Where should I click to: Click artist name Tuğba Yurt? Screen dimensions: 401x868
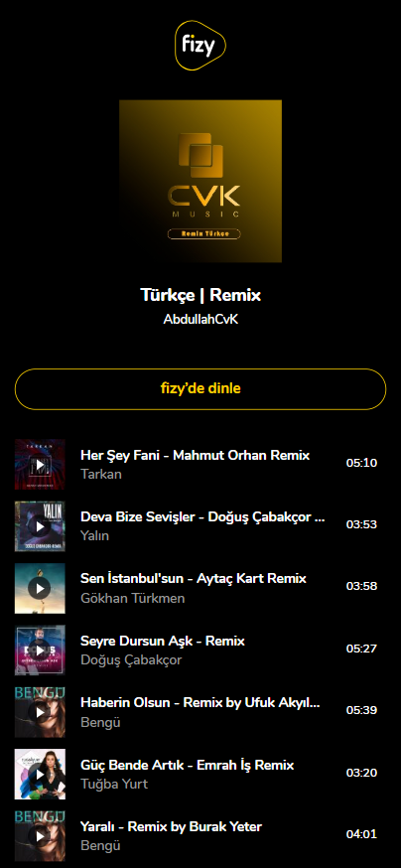click(x=114, y=785)
